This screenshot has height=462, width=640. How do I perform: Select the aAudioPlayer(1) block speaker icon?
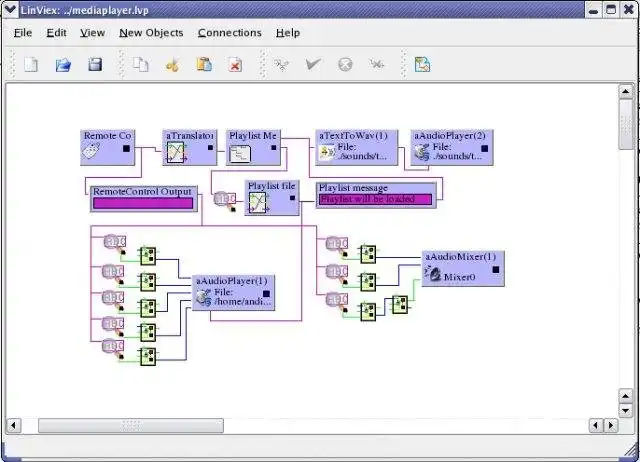(203, 297)
